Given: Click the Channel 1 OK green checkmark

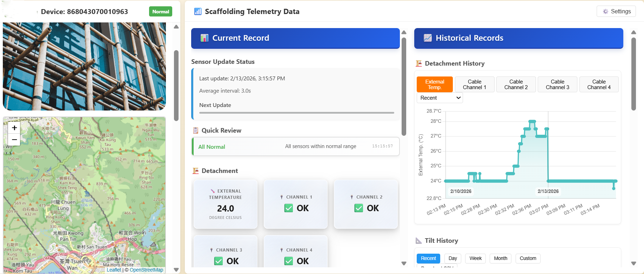Looking at the screenshot, I should pos(289,208).
